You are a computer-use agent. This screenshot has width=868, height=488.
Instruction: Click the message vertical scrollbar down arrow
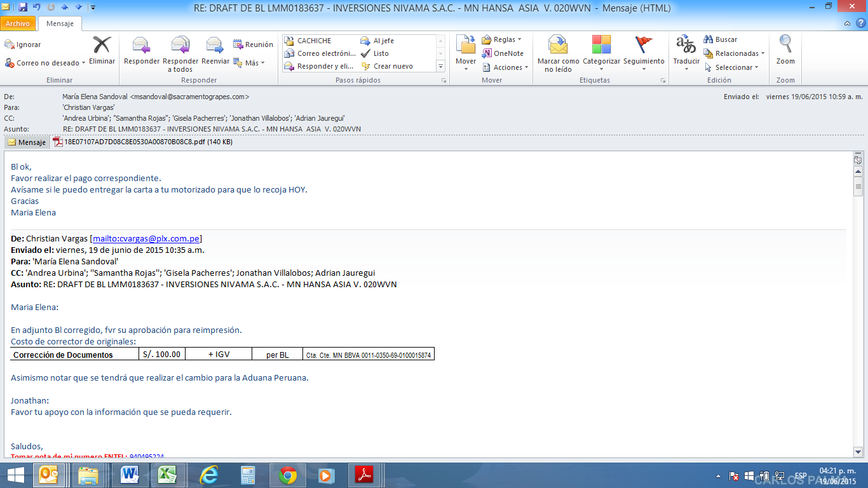click(x=858, y=452)
